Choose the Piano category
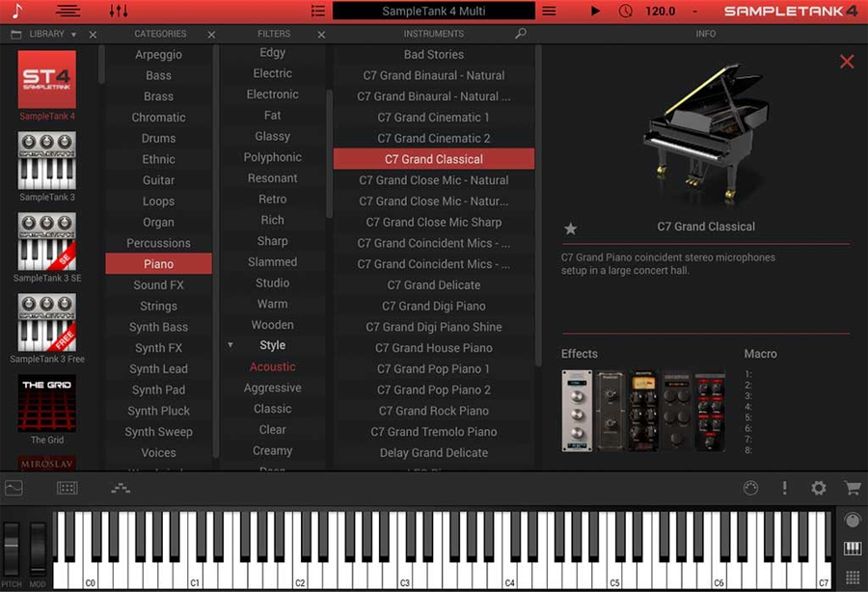 pos(159,264)
